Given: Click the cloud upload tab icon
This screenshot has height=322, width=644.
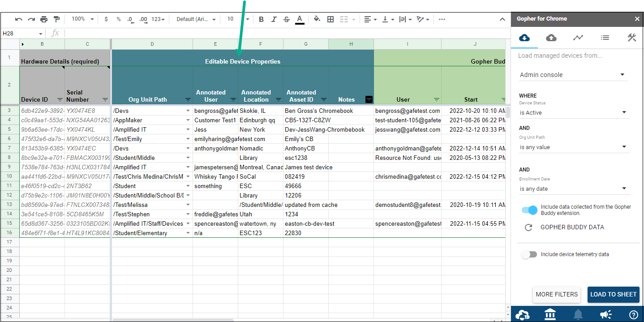Looking at the screenshot, I should 551,38.
